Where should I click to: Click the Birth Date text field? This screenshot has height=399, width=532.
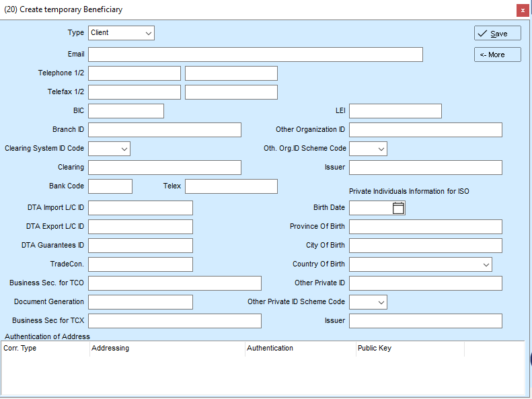pyautogui.click(x=371, y=208)
